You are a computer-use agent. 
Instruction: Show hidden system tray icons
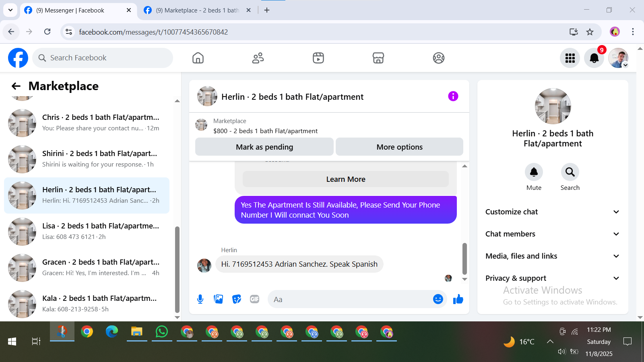coord(550,341)
